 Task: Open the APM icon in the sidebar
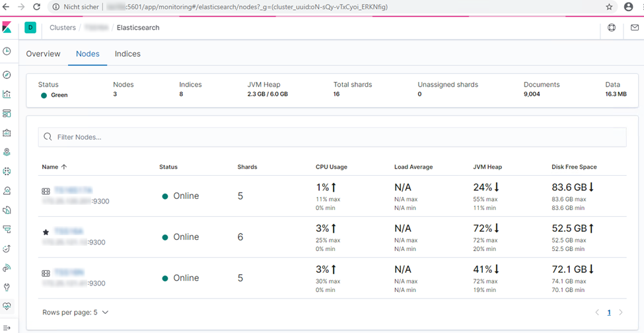[x=7, y=229]
